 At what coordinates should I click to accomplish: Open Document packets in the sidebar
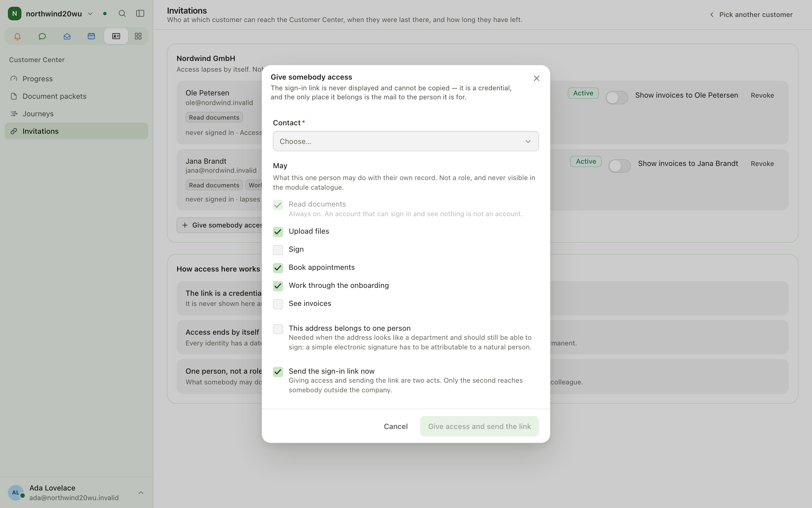point(76,96)
